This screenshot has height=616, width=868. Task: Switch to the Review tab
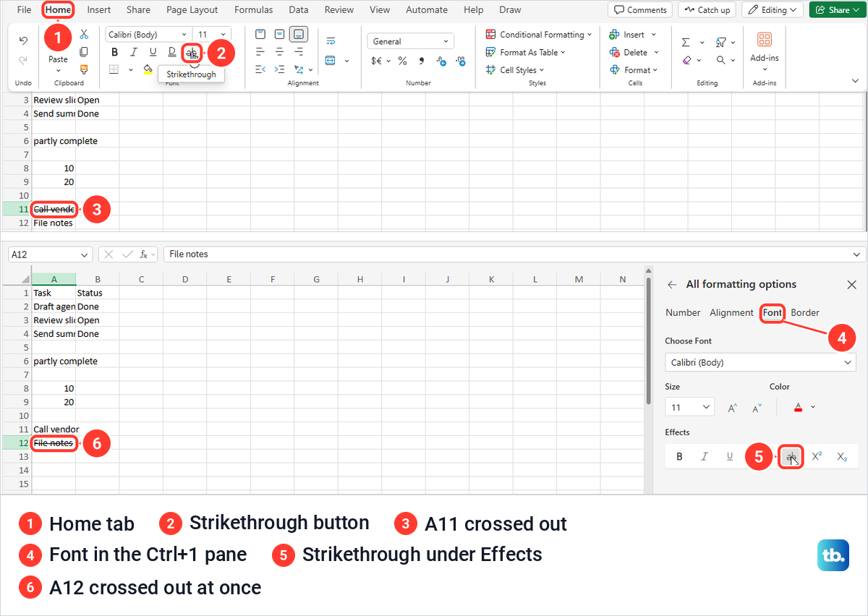(339, 10)
